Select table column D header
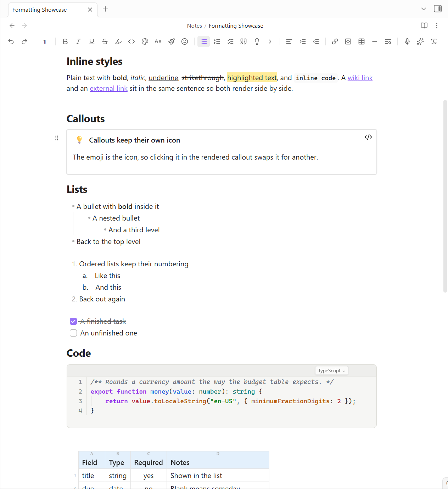This screenshot has width=448, height=489. (218, 454)
